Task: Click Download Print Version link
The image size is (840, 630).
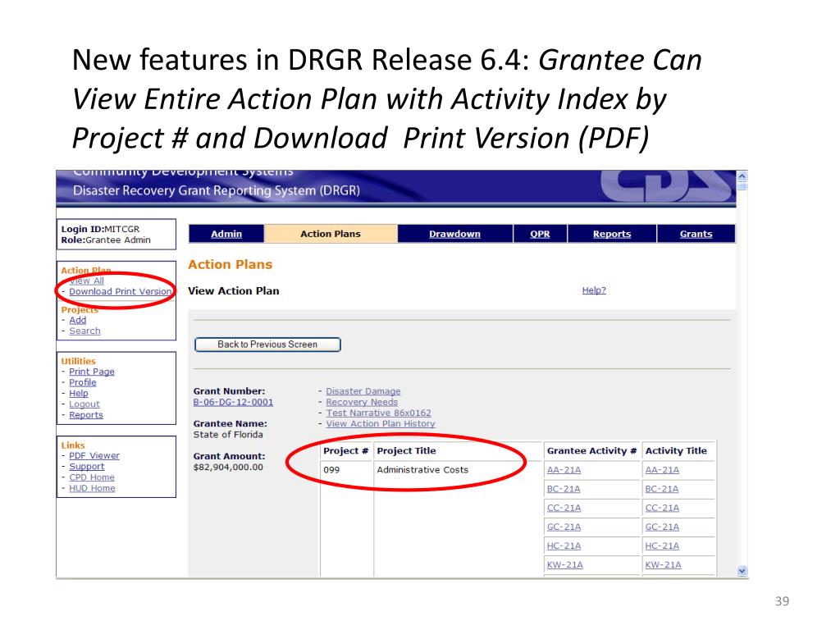Action: [x=120, y=291]
